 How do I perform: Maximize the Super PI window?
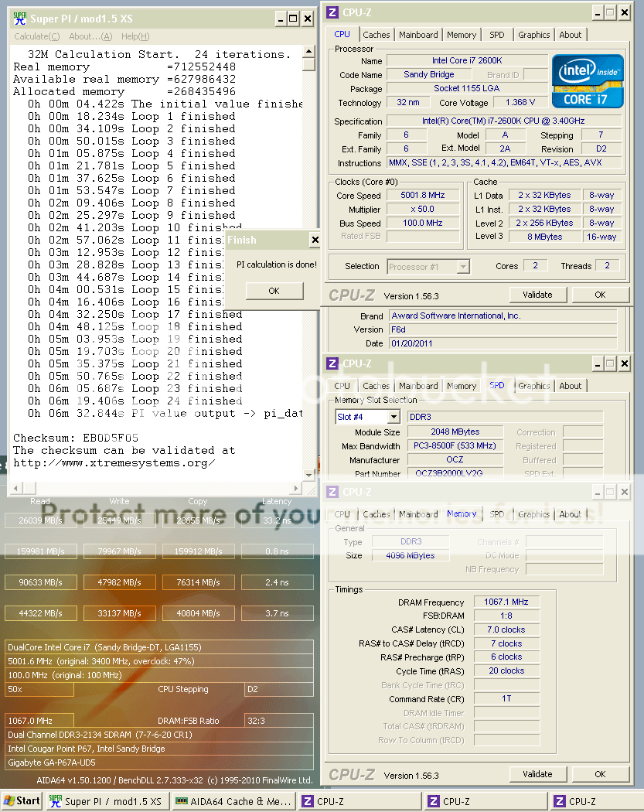tap(293, 19)
